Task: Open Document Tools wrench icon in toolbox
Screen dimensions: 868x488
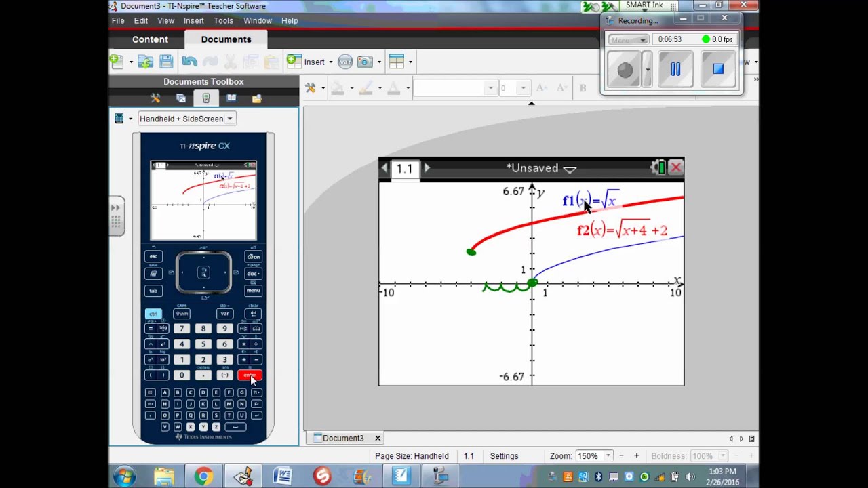Action: [x=155, y=98]
